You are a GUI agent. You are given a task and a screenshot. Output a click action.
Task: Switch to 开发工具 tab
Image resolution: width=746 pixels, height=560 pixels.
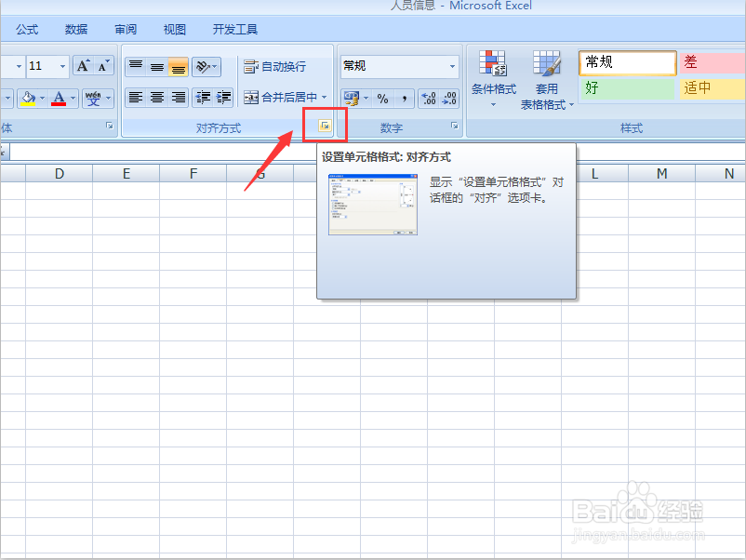point(235,30)
